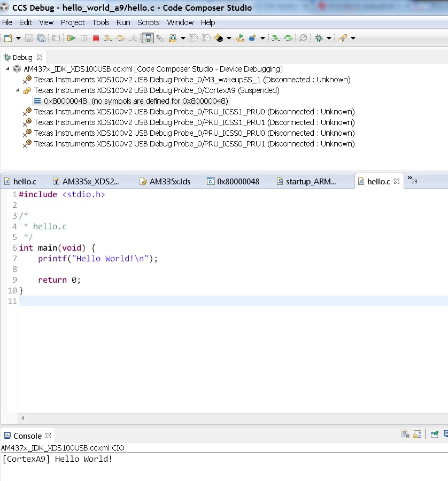
Task: Select the M3_wakeupSS_1 disconnected probe entry
Action: click(192, 80)
